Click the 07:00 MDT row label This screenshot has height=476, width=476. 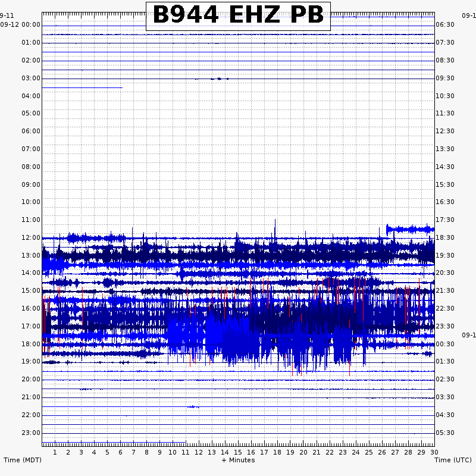click(31, 149)
